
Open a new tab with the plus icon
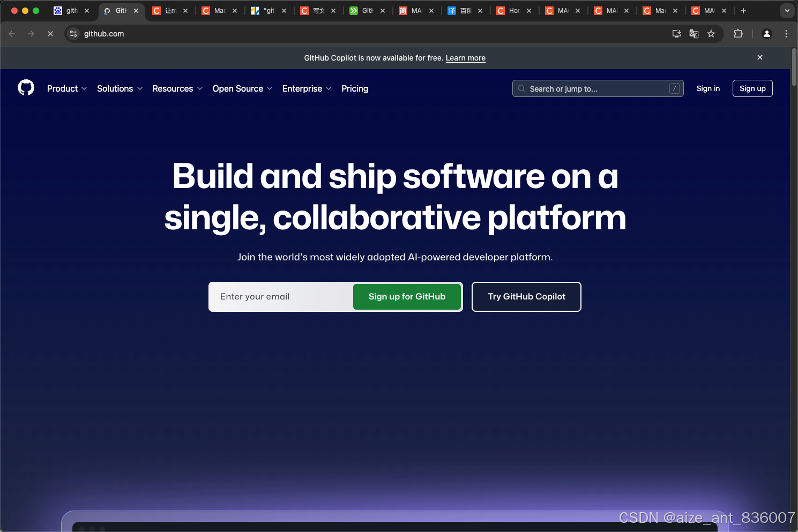[743, 10]
